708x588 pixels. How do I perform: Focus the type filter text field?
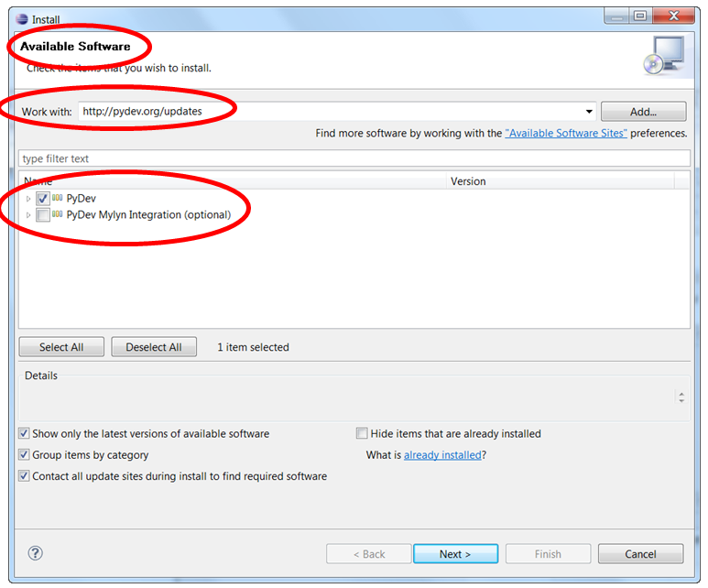point(354,158)
